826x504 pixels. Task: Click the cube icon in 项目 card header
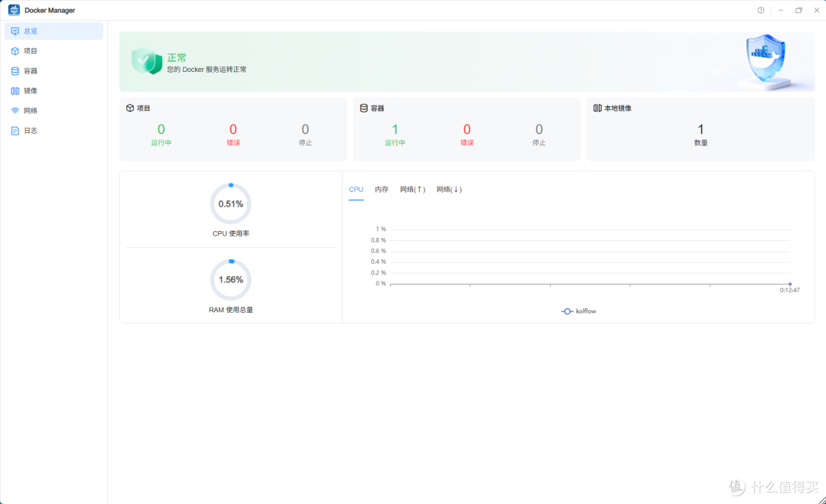click(x=129, y=108)
